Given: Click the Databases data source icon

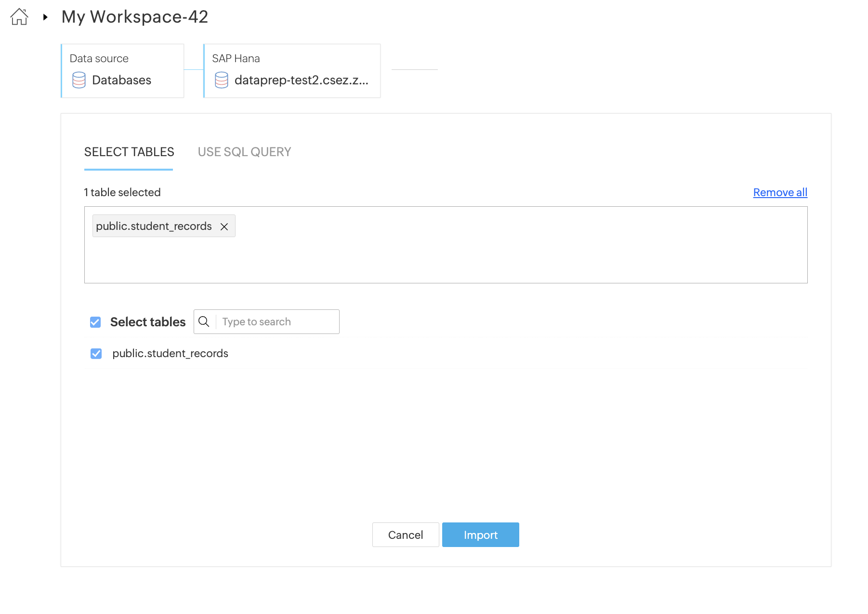Looking at the screenshot, I should 79,80.
